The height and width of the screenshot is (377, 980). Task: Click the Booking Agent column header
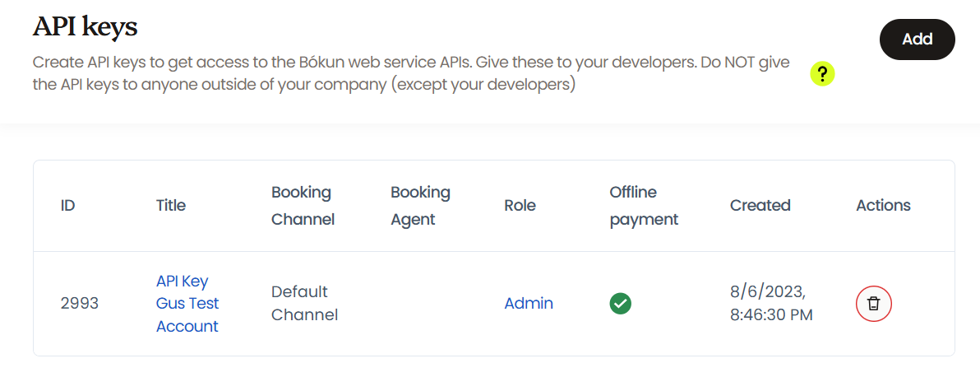tap(420, 206)
